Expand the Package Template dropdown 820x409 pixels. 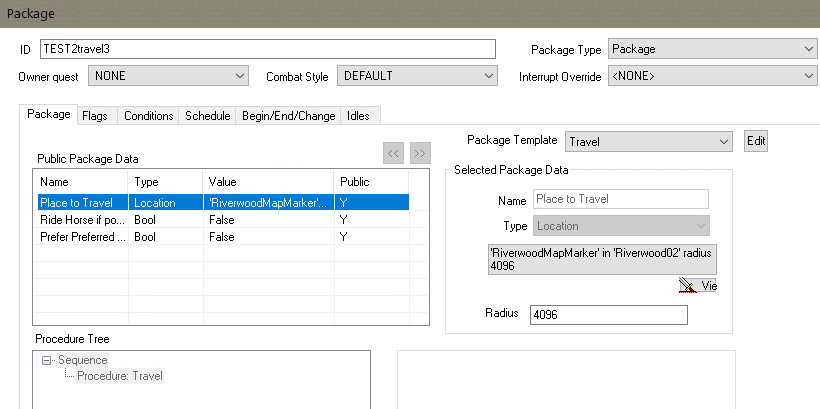649,142
